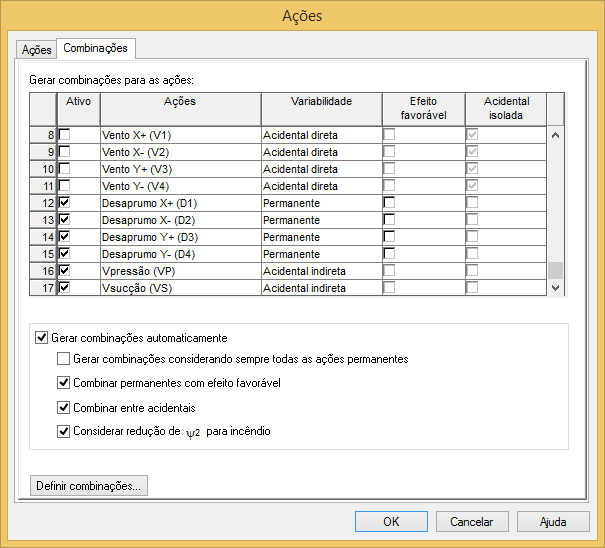This screenshot has height=548, width=605.
Task: Uncheck Ativo for Desaprumo X+ (D1)
Action: (x=64, y=203)
